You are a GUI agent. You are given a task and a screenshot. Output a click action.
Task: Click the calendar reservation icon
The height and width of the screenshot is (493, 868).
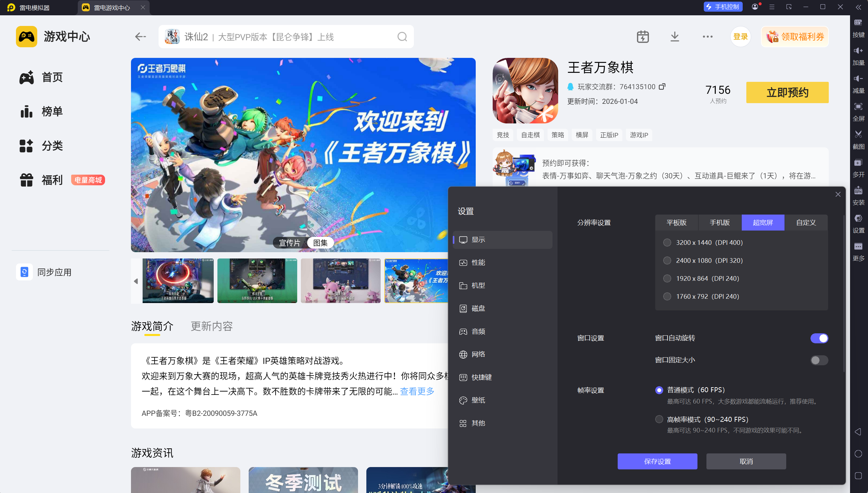[643, 37]
